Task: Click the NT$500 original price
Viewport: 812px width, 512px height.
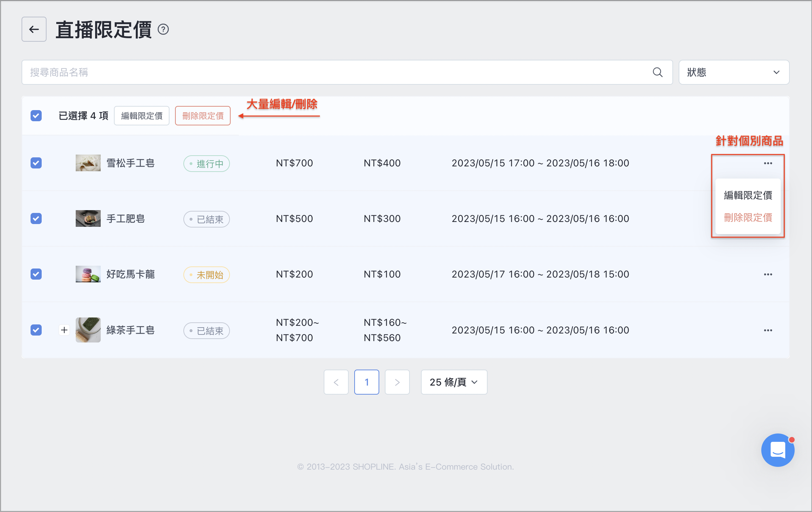Action: pyautogui.click(x=295, y=218)
